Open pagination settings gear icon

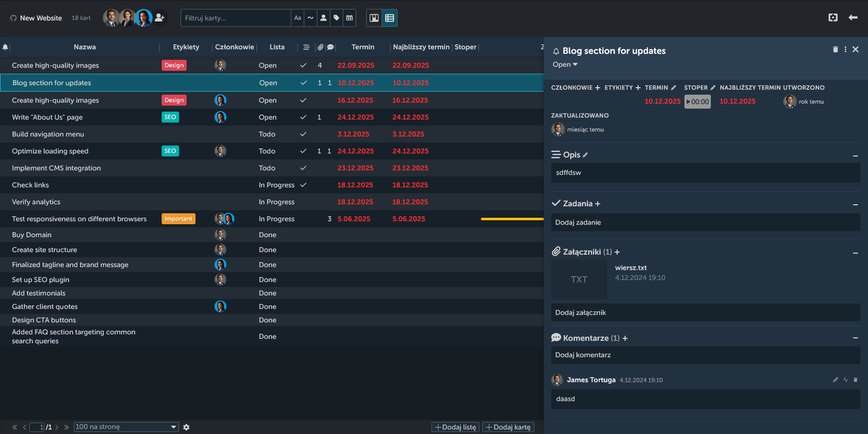point(187,427)
